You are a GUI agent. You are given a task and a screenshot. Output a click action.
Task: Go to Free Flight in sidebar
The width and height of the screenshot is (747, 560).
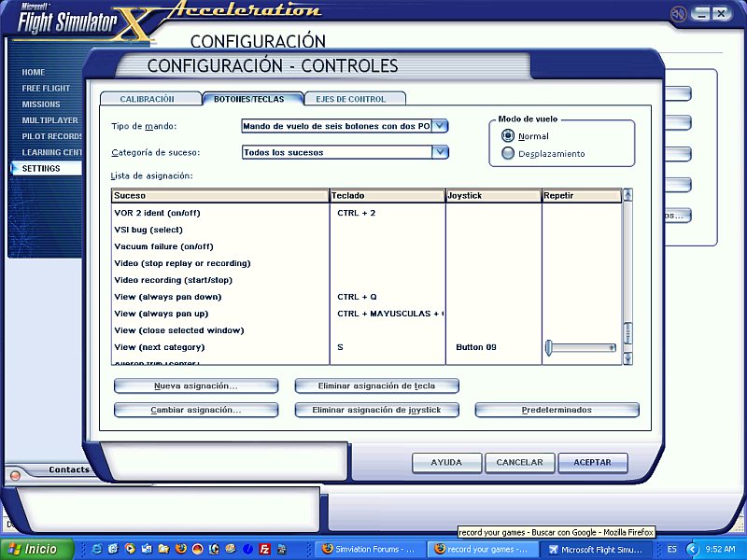[46, 89]
